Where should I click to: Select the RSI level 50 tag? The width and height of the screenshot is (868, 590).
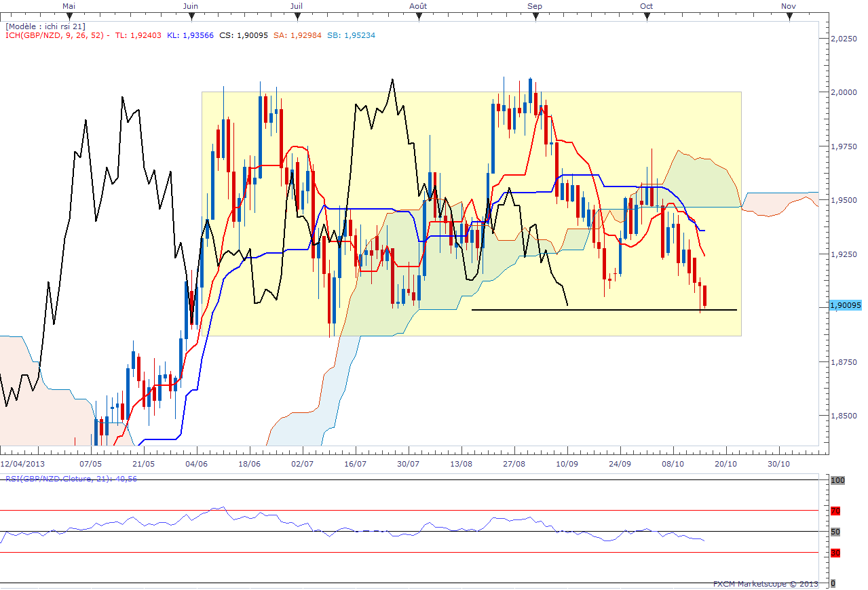835,532
